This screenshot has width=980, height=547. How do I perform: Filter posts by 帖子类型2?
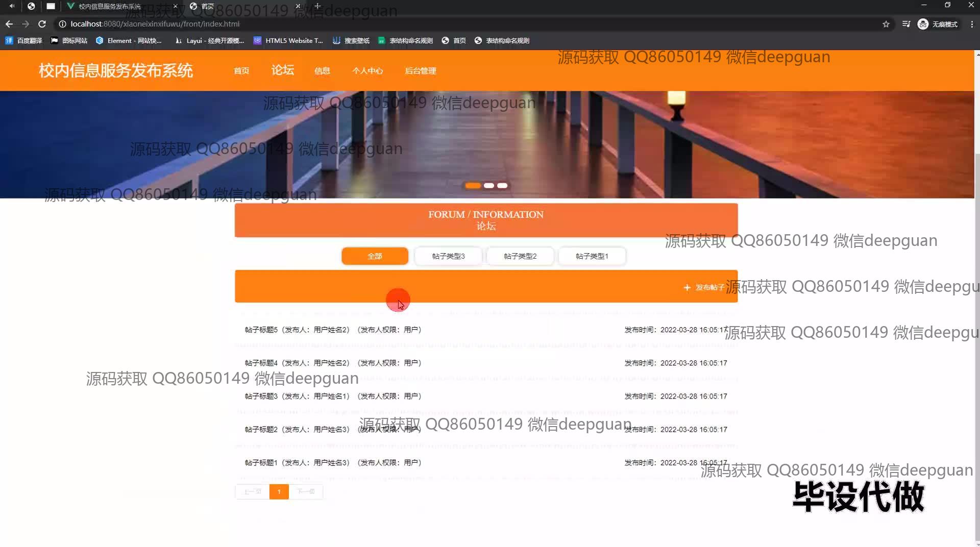pos(520,256)
